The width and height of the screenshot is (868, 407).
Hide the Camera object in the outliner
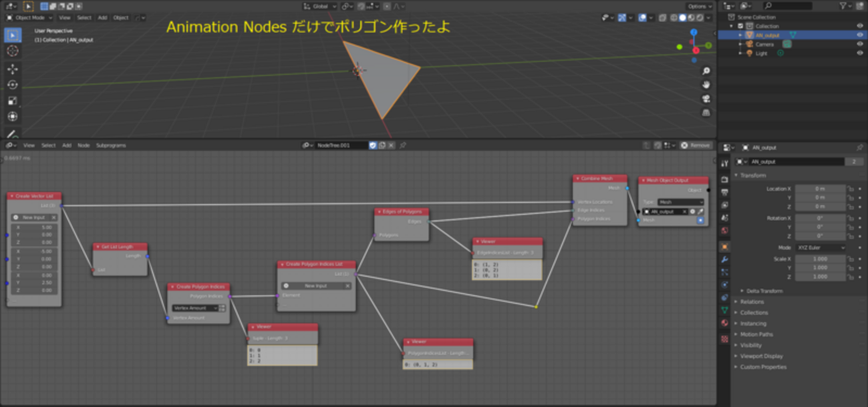[x=860, y=44]
